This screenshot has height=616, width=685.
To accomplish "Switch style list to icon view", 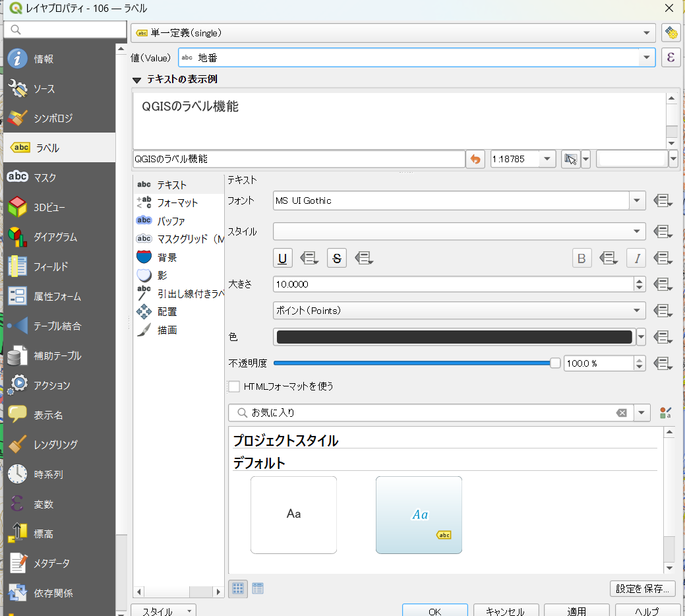I will pos(238,589).
